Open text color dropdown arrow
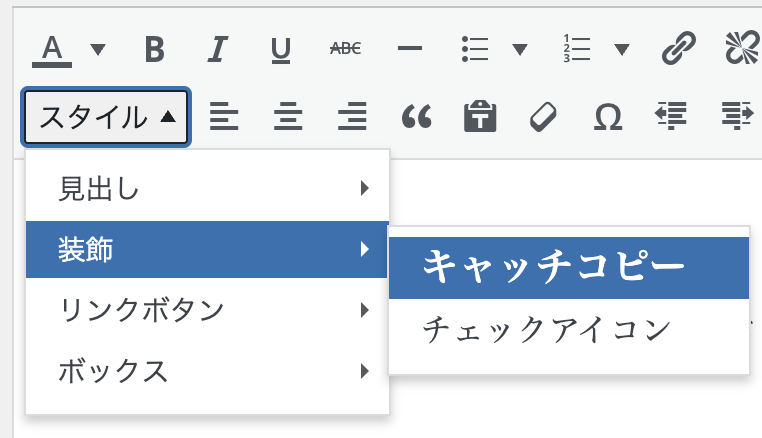The height and width of the screenshot is (438, 762). pyautogui.click(x=98, y=49)
